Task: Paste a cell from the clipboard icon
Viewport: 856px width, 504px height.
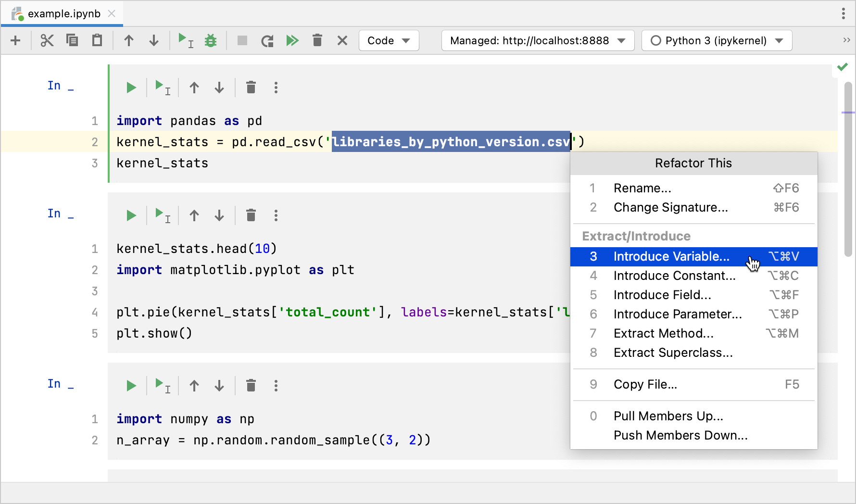Action: tap(97, 40)
